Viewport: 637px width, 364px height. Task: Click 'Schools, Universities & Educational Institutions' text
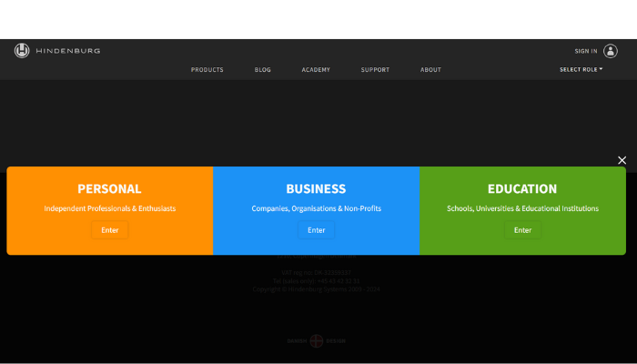pos(522,208)
